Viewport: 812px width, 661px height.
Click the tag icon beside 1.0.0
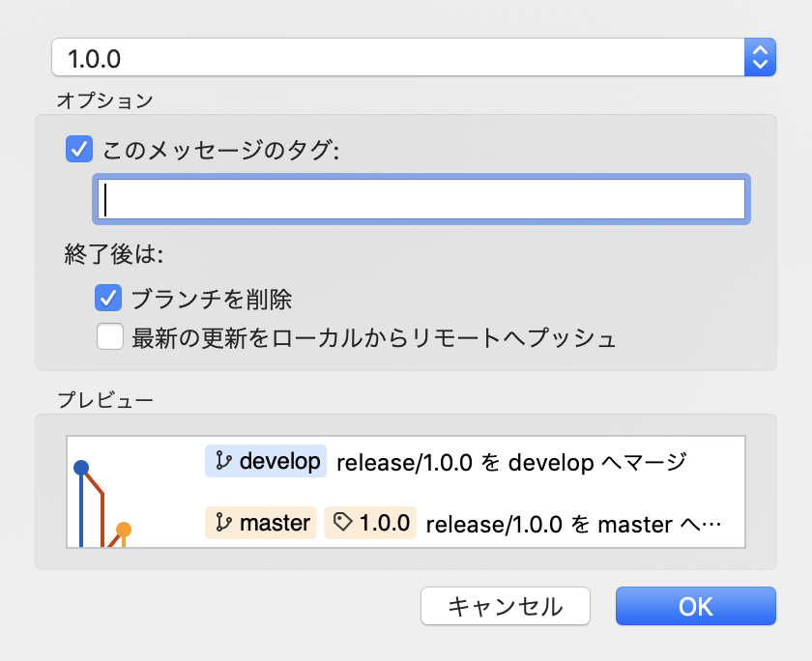tap(341, 523)
